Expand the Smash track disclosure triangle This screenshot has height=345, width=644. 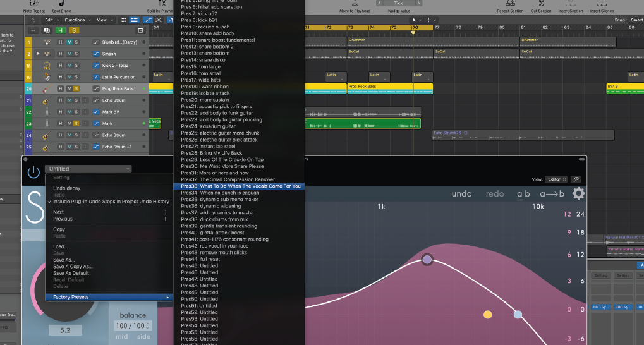pyautogui.click(x=38, y=54)
